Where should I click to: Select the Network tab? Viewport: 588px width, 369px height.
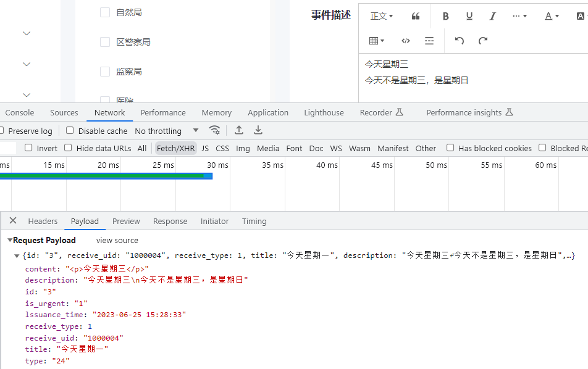click(x=109, y=113)
